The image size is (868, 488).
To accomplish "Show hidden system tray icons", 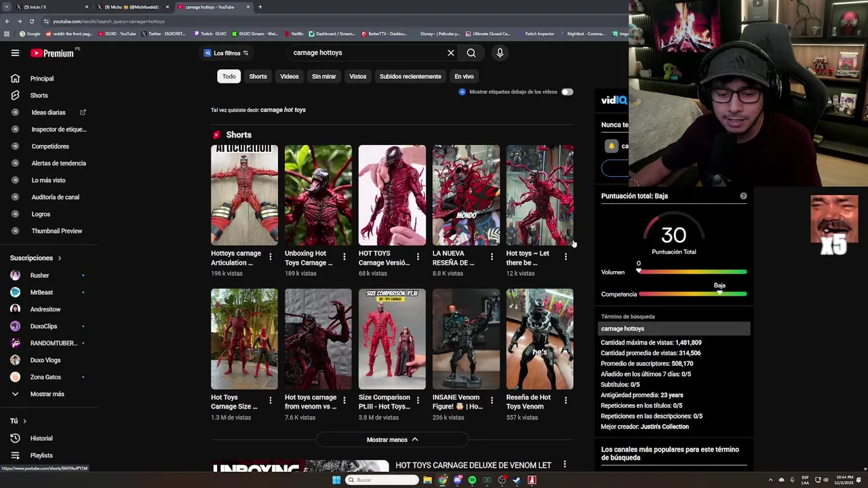I will pos(770,480).
